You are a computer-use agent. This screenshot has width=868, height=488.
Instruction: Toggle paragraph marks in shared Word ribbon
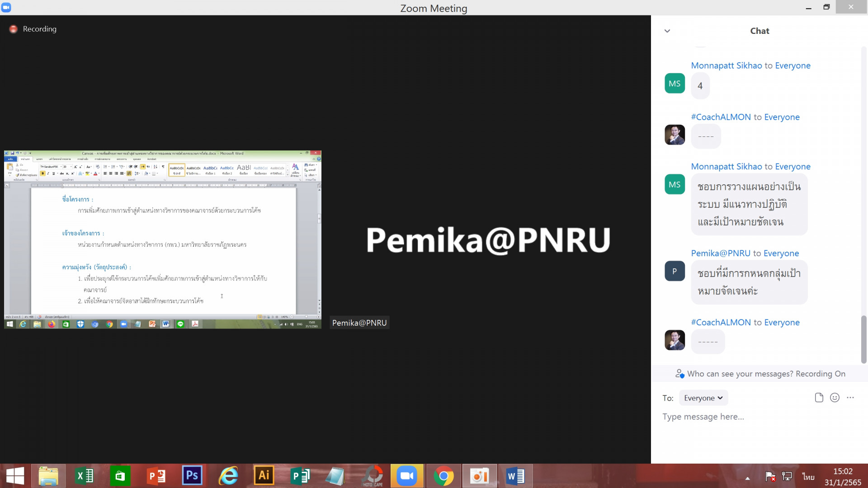click(163, 167)
